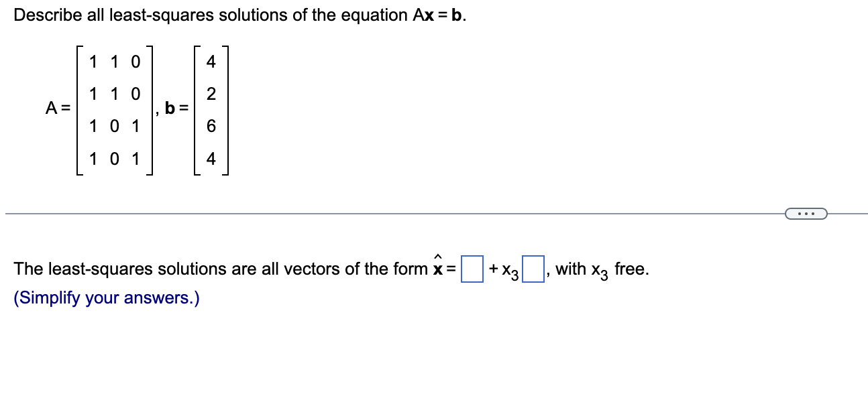
Task: Click the answer box after x3
Action: (534, 267)
